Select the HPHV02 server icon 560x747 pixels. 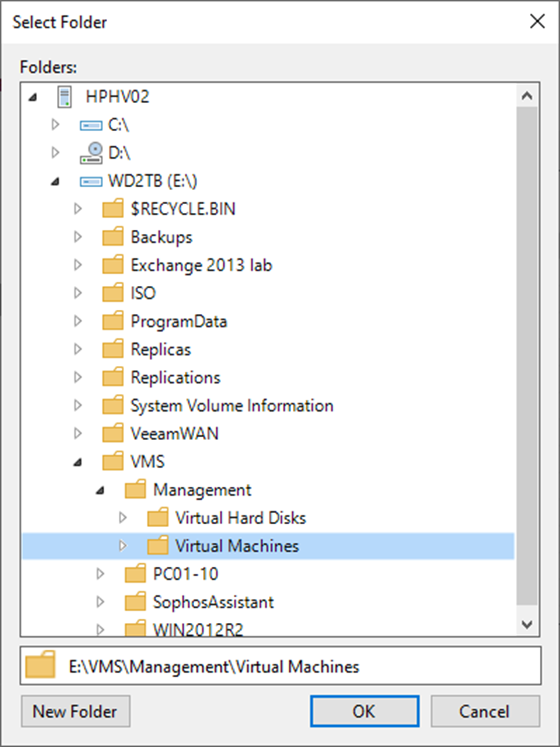pyautogui.click(x=64, y=96)
